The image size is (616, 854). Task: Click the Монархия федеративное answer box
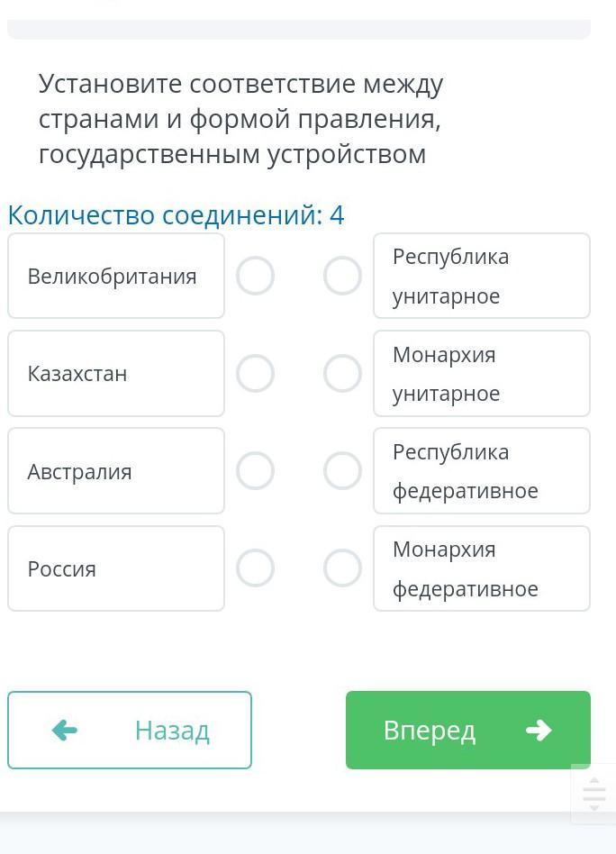click(x=482, y=568)
